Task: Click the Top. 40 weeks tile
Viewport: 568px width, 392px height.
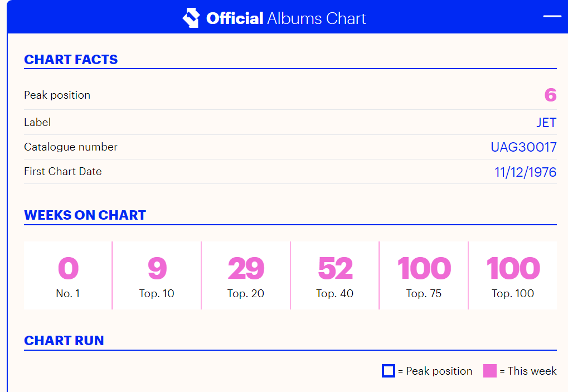Action: click(x=335, y=275)
